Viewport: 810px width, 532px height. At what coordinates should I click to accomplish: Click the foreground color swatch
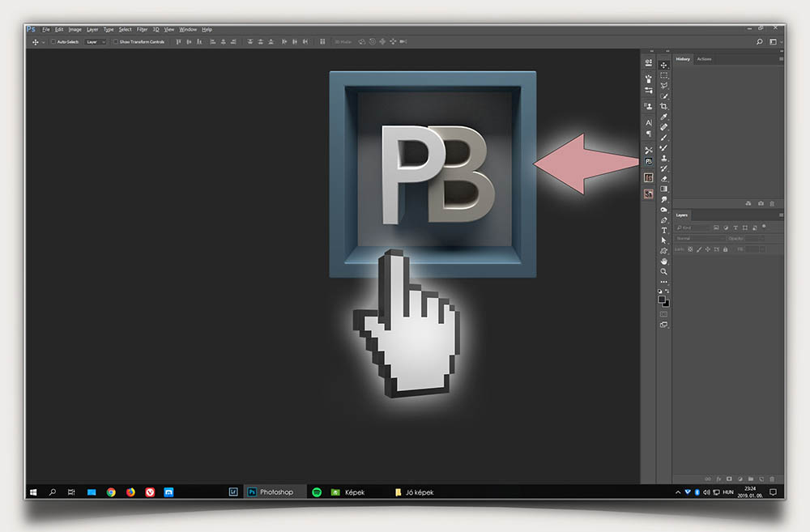tap(662, 298)
